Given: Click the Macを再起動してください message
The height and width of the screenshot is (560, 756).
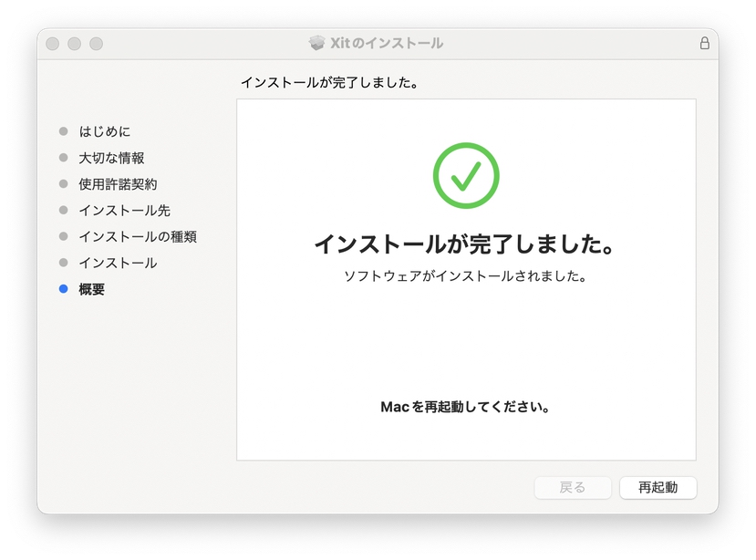Looking at the screenshot, I should tap(465, 407).
